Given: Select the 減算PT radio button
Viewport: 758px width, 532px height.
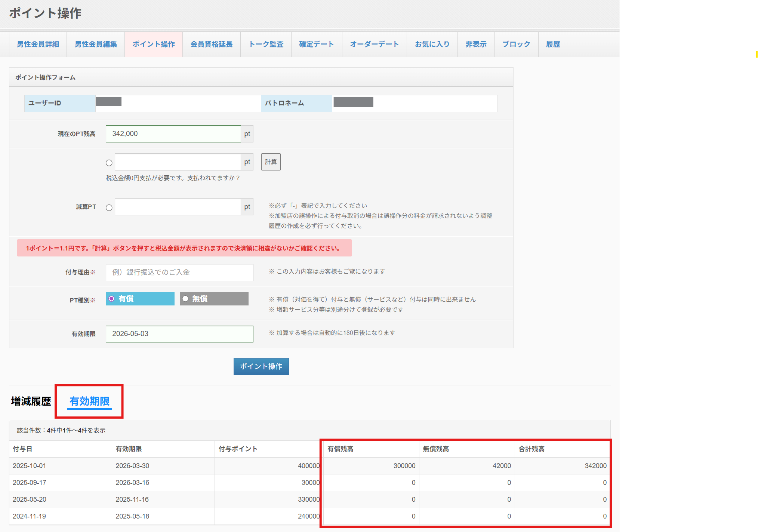Looking at the screenshot, I should pyautogui.click(x=109, y=207).
